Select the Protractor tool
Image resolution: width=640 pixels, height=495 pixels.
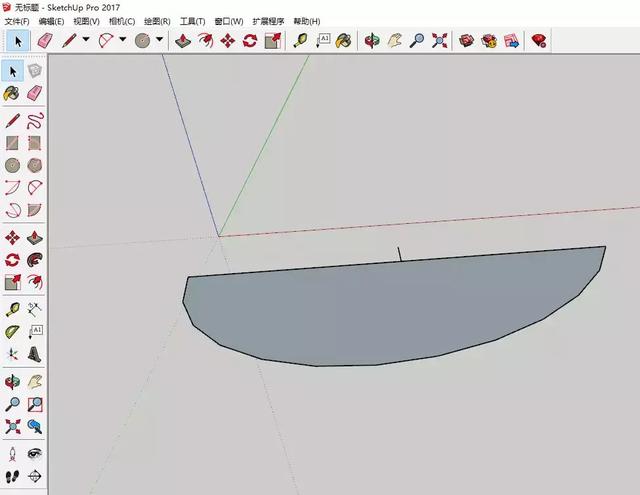[12, 332]
